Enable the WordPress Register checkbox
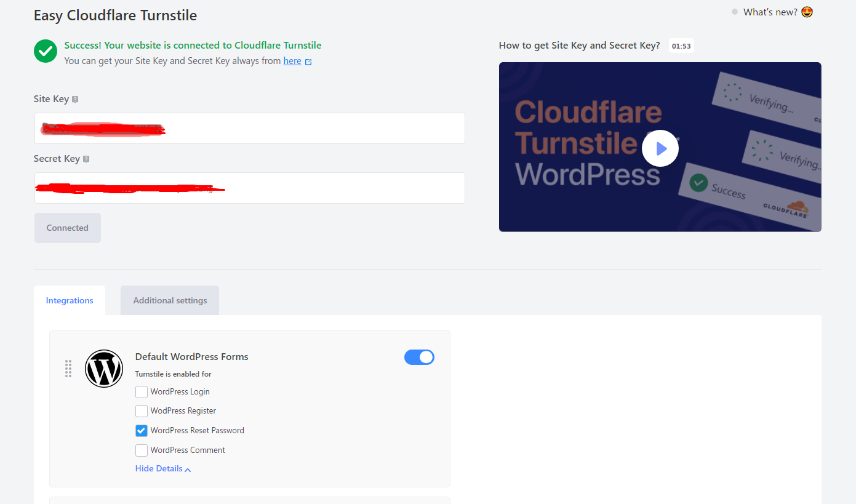This screenshot has height=504, width=856. click(x=142, y=411)
